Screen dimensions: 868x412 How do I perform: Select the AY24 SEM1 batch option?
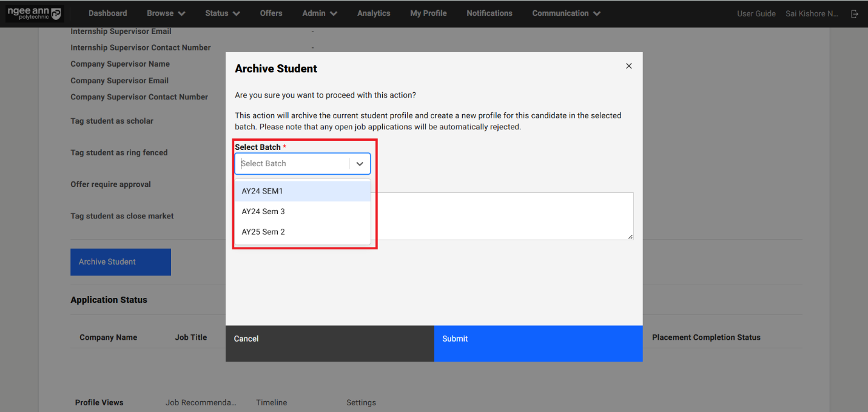point(262,191)
